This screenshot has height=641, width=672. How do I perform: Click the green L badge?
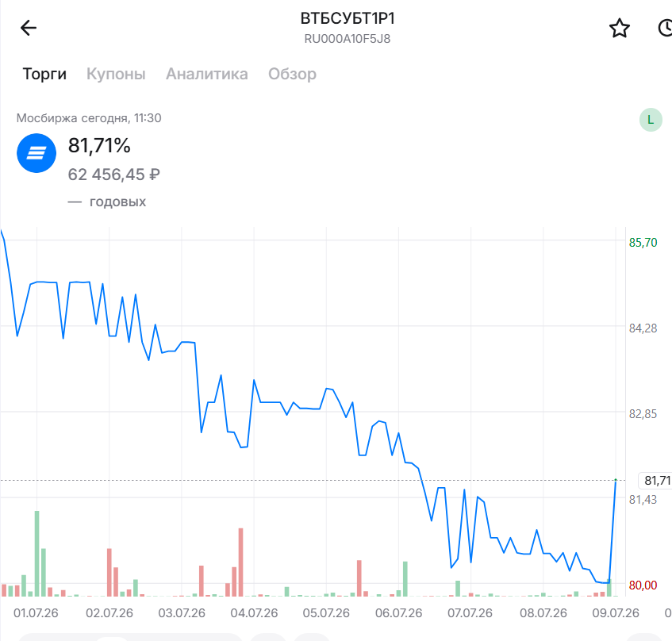(x=651, y=120)
